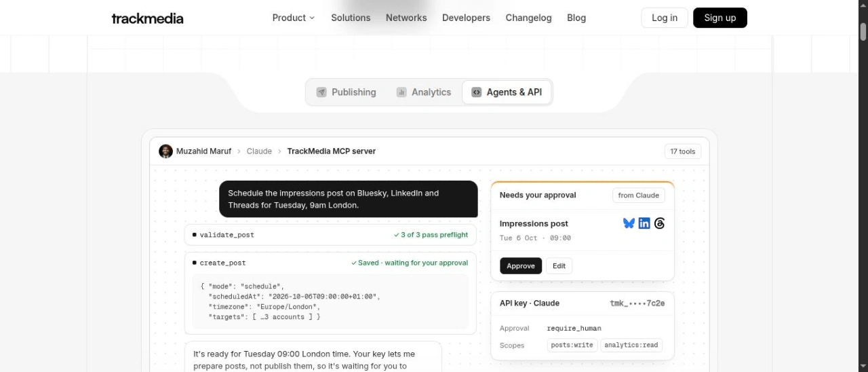Click the from Claude badge

click(x=639, y=196)
